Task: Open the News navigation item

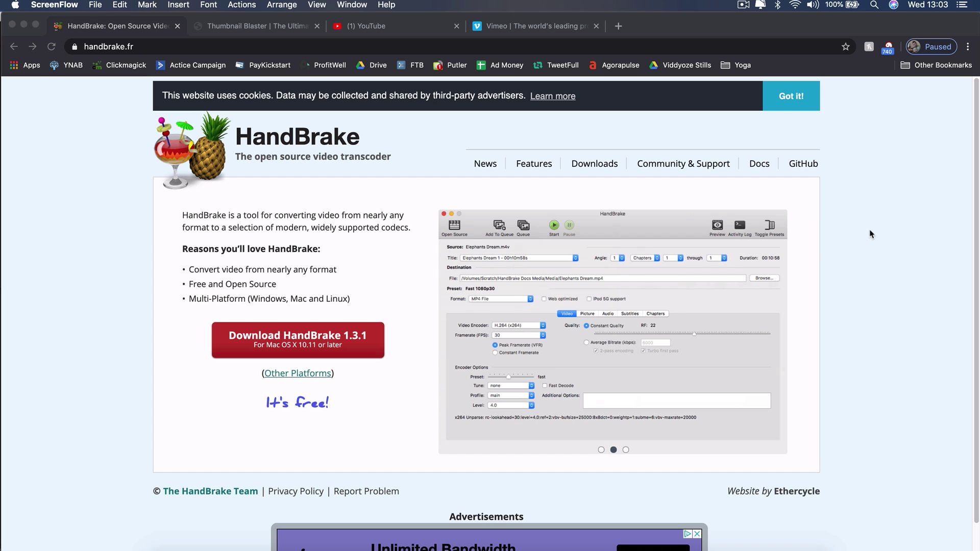Action: pyautogui.click(x=485, y=164)
